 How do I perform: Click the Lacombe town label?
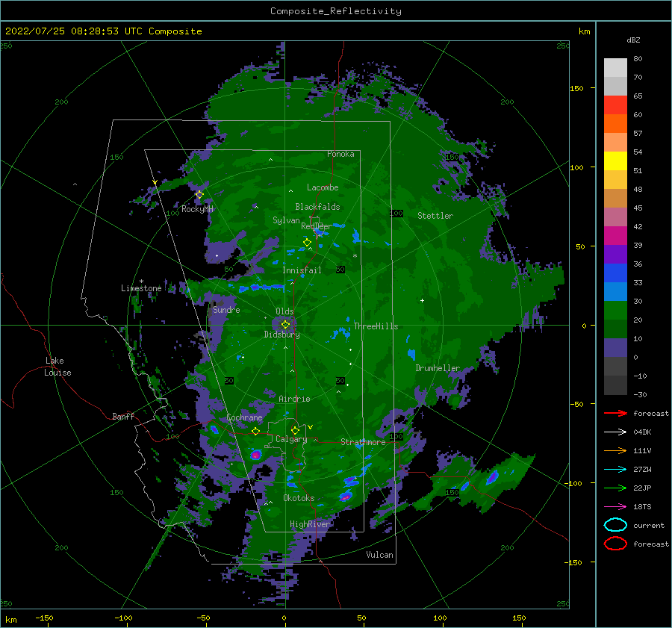coord(323,187)
